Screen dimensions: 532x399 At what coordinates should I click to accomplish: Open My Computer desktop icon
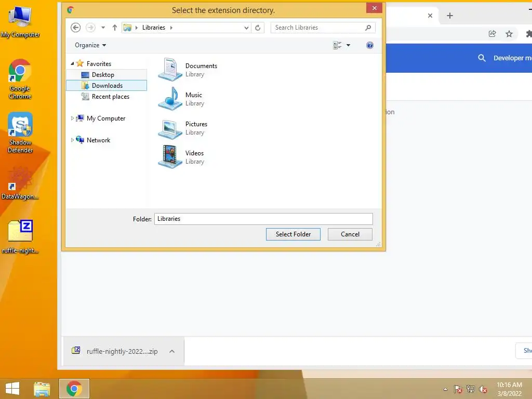pos(20,21)
